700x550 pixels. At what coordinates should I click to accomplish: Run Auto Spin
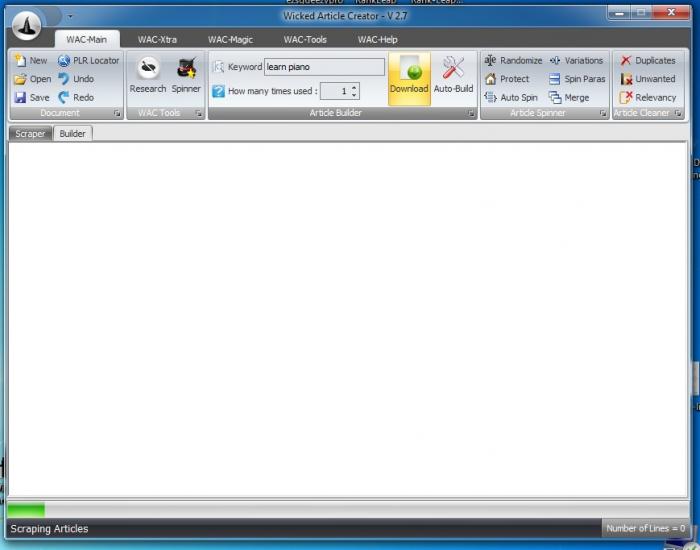[x=511, y=97]
